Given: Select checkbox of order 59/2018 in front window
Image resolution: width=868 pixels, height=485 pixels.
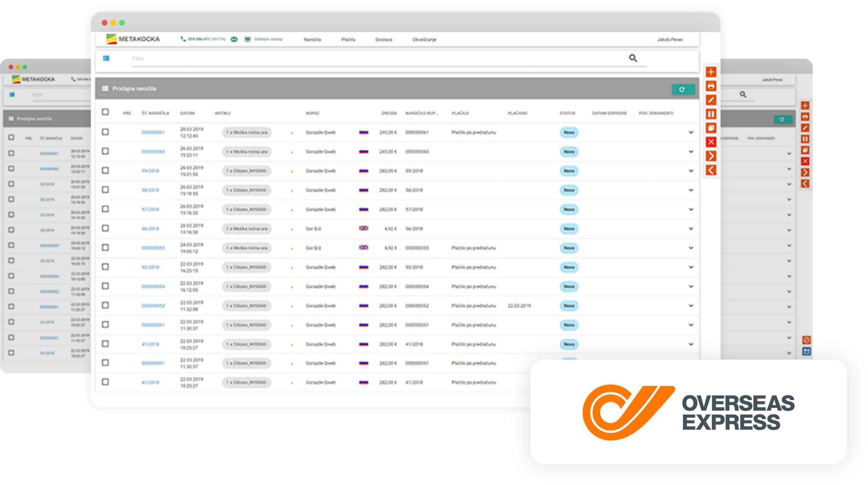Looking at the screenshot, I should 105,170.
